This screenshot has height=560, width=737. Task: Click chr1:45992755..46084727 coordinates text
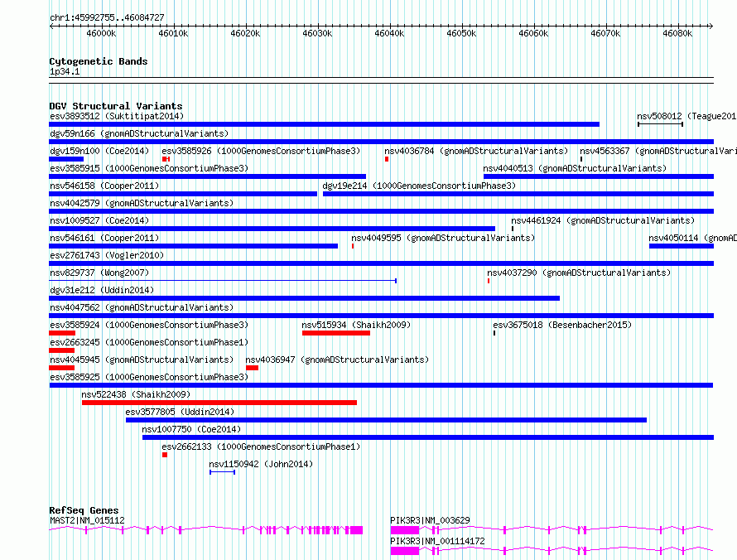[x=107, y=17]
